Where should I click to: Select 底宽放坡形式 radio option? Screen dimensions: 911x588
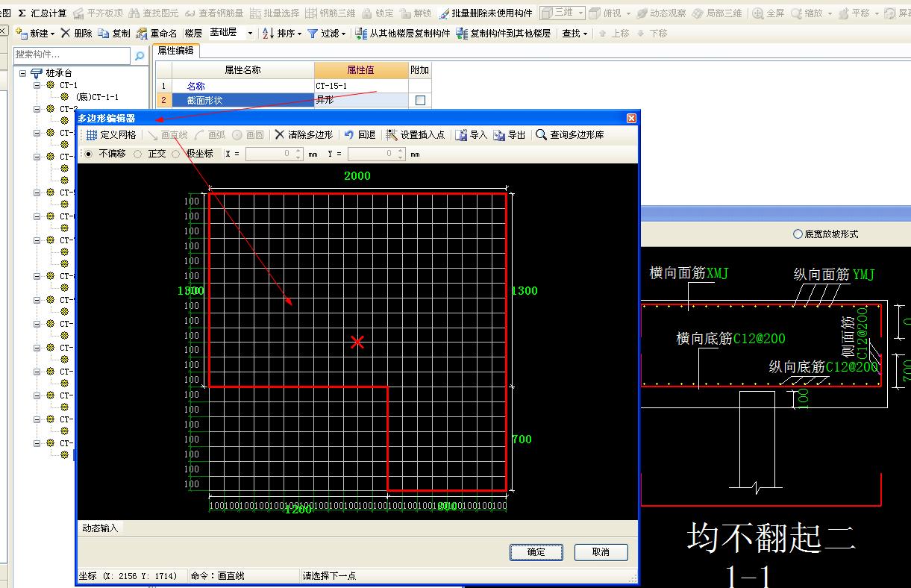(x=798, y=234)
